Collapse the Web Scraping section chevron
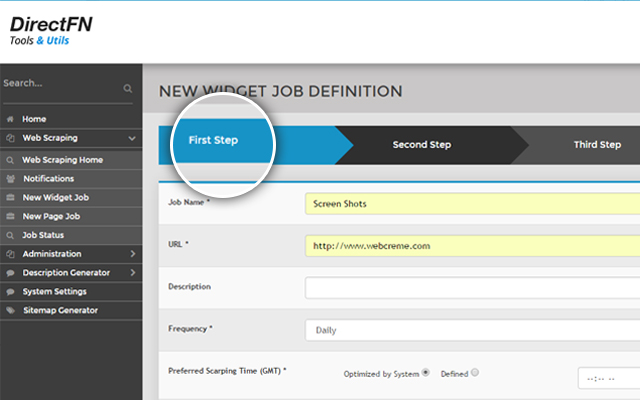 [132, 138]
